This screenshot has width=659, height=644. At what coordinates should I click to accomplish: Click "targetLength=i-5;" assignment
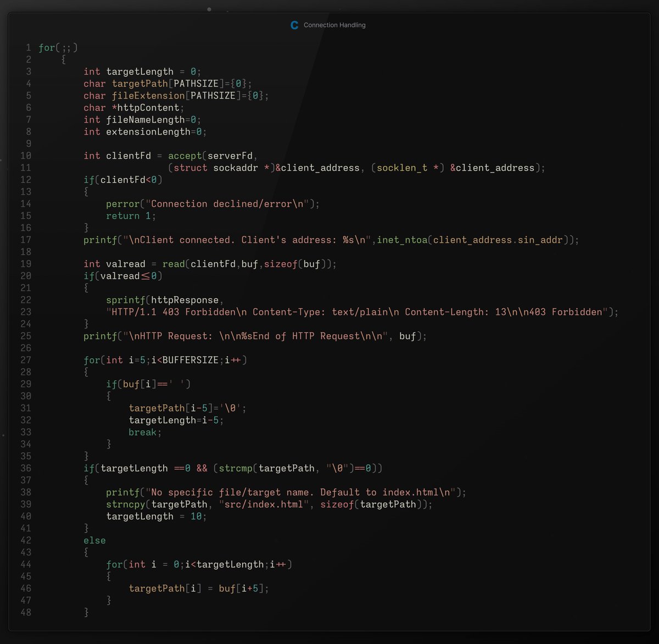tap(176, 420)
